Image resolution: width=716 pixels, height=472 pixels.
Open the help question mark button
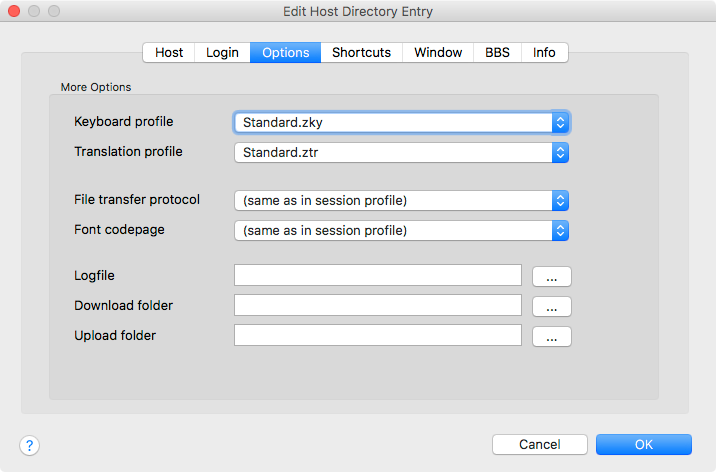point(29,444)
